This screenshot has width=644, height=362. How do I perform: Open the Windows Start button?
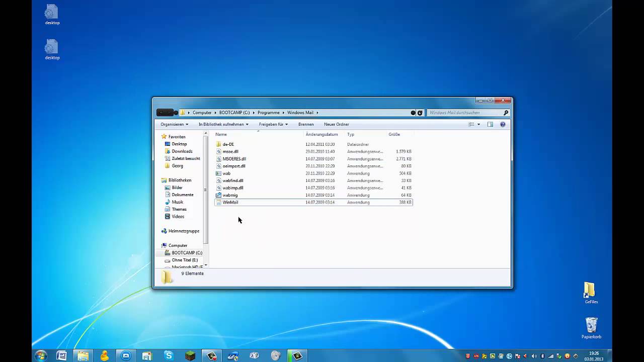tap(41, 355)
